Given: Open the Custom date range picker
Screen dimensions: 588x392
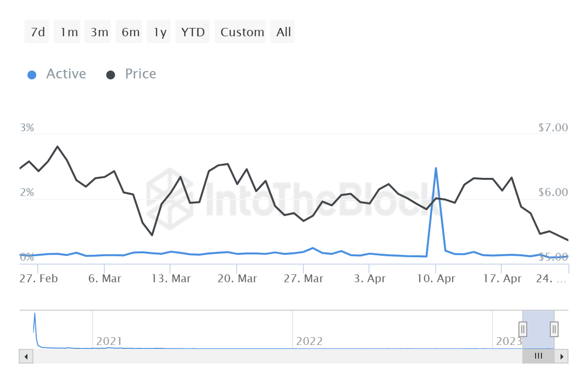Looking at the screenshot, I should (242, 32).
